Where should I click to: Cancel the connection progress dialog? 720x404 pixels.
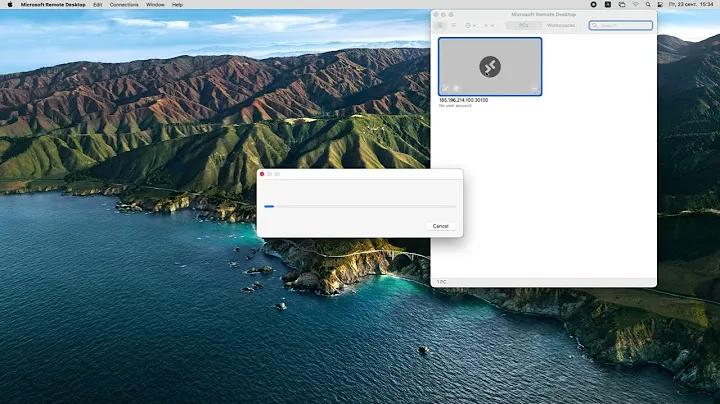tap(440, 226)
